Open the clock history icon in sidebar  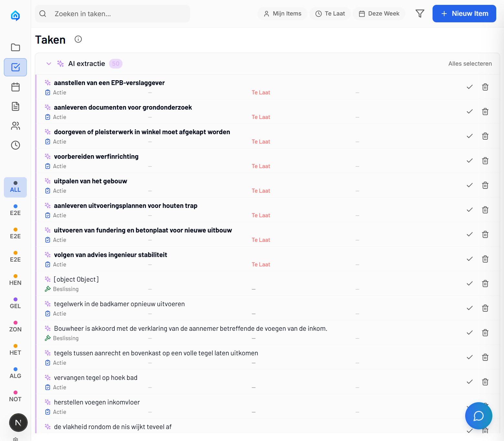pyautogui.click(x=15, y=145)
